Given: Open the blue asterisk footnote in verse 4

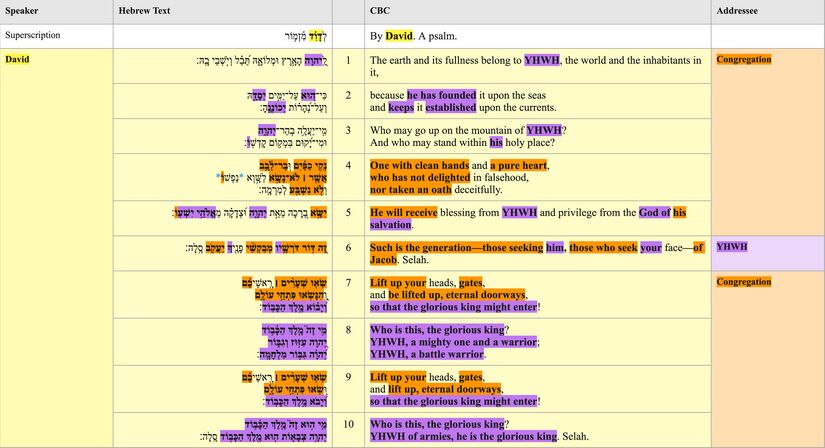Looking at the screenshot, I should tap(217, 175).
